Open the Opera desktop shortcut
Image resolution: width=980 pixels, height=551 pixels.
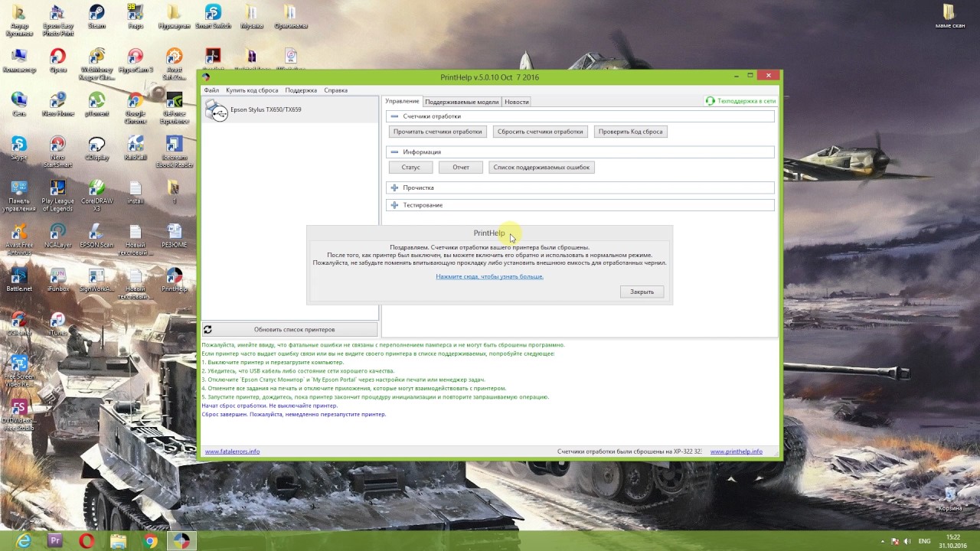tap(57, 60)
